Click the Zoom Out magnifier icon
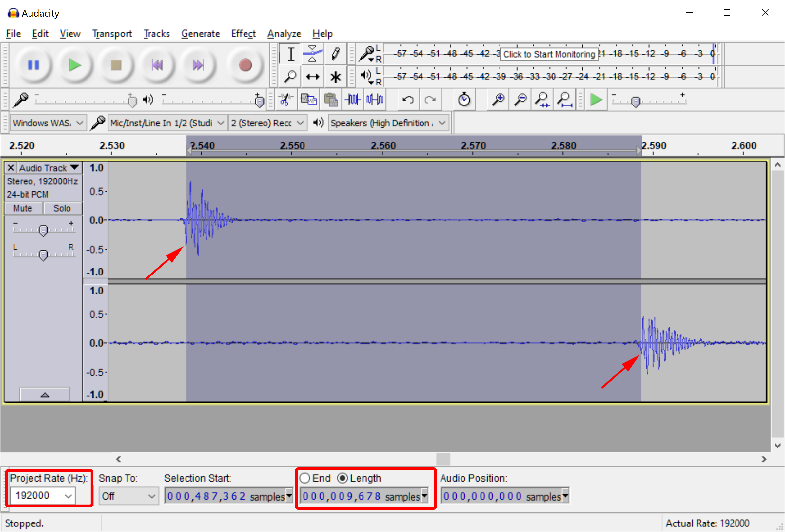The height and width of the screenshot is (532, 785). [x=520, y=100]
